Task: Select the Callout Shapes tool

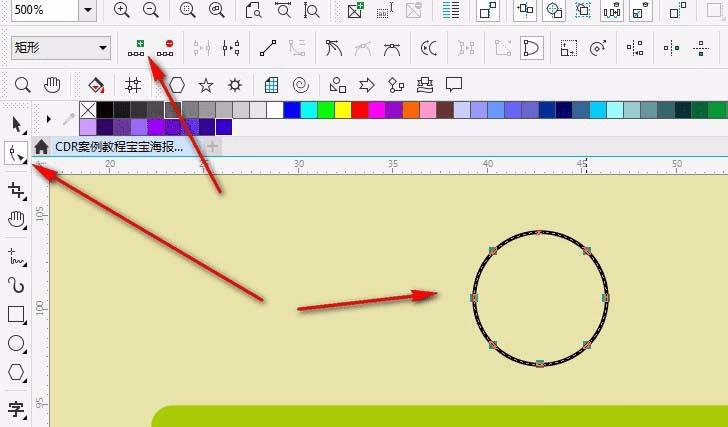Action: pos(454,84)
